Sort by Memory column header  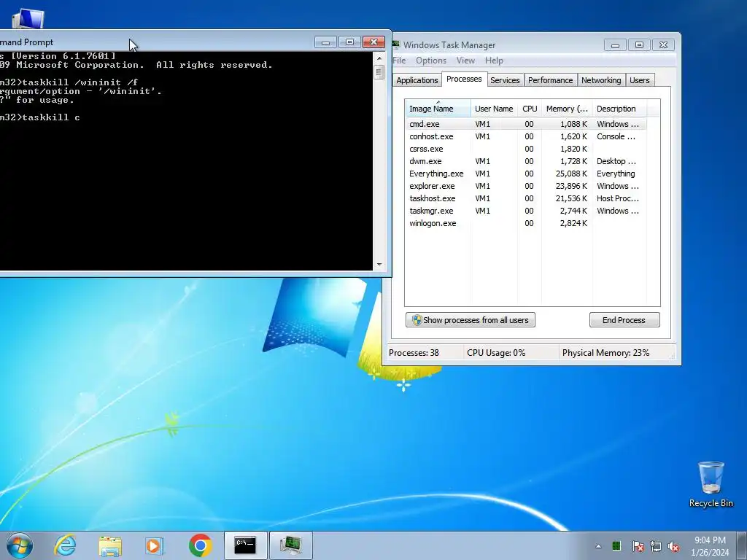pyautogui.click(x=567, y=109)
